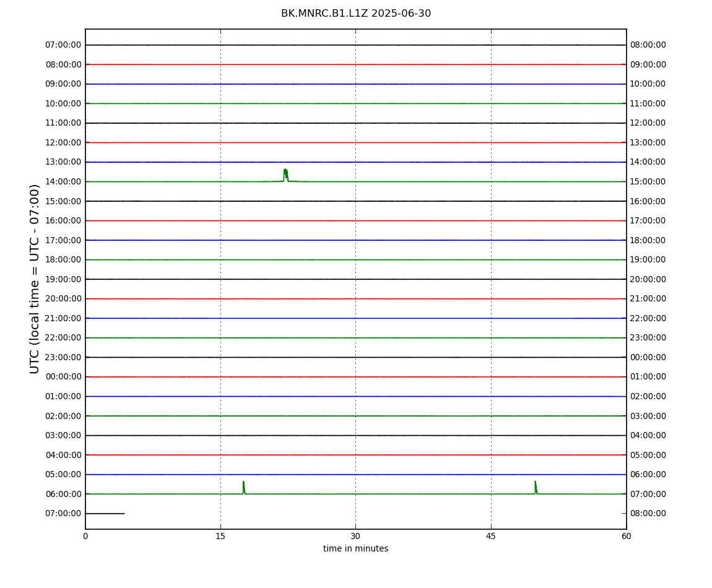Click left-axis label 03:00:00
This screenshot has height=588, width=712.
tap(63, 436)
